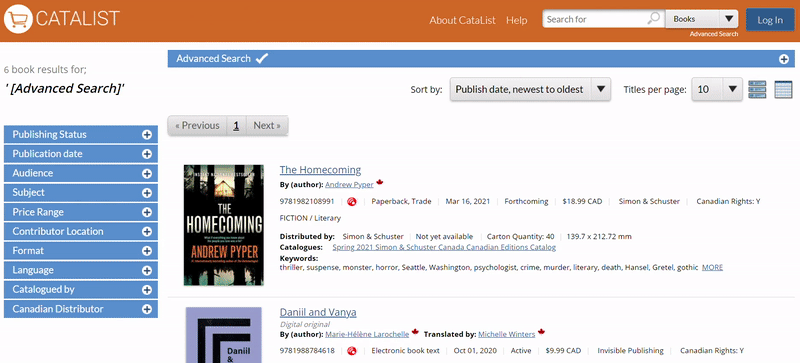This screenshot has height=363, width=800.
Task: Click the plus icon on Advanced Search bar
Action: (784, 59)
